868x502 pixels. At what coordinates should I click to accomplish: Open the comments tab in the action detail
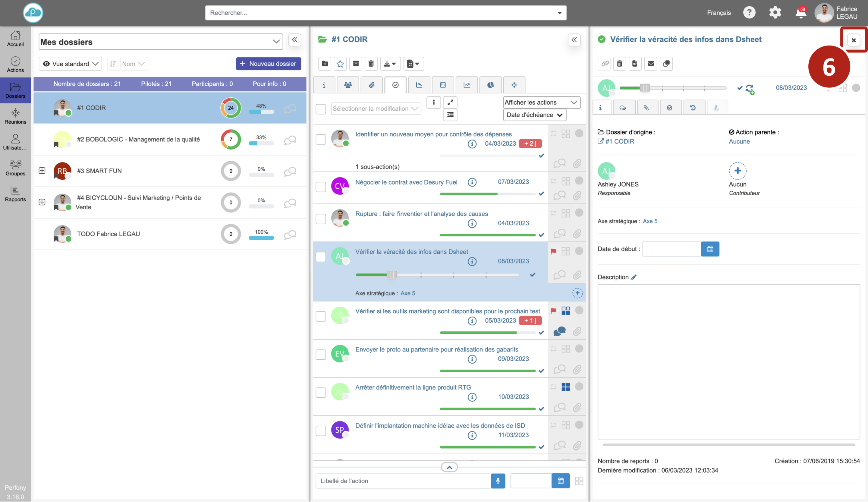click(x=622, y=108)
